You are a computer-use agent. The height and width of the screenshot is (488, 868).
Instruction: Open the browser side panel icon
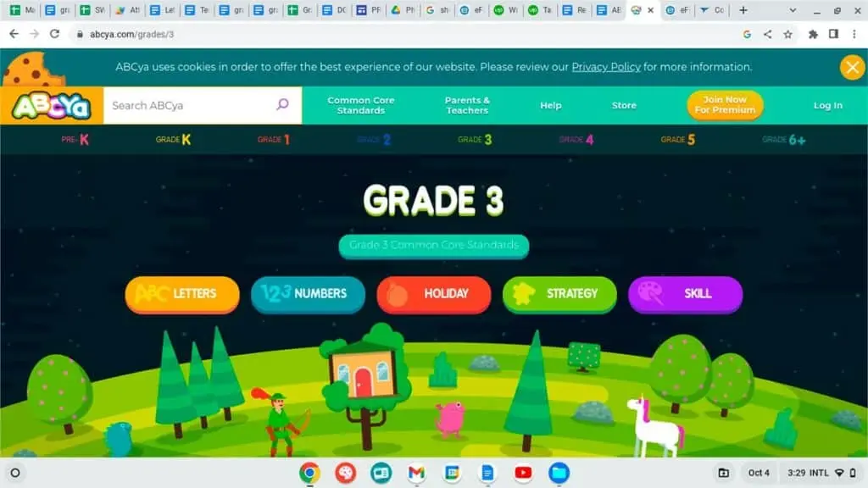[x=833, y=34]
